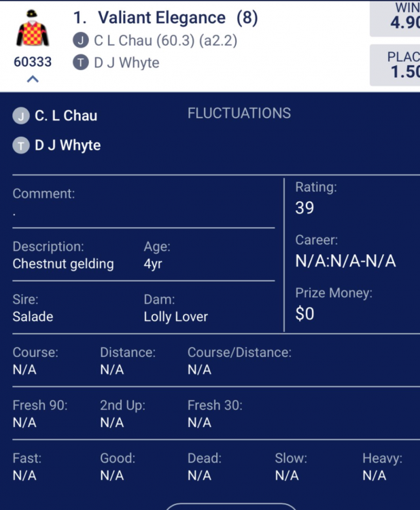Click the Prize Money $0 value
The width and height of the screenshot is (420, 510).
point(304,314)
